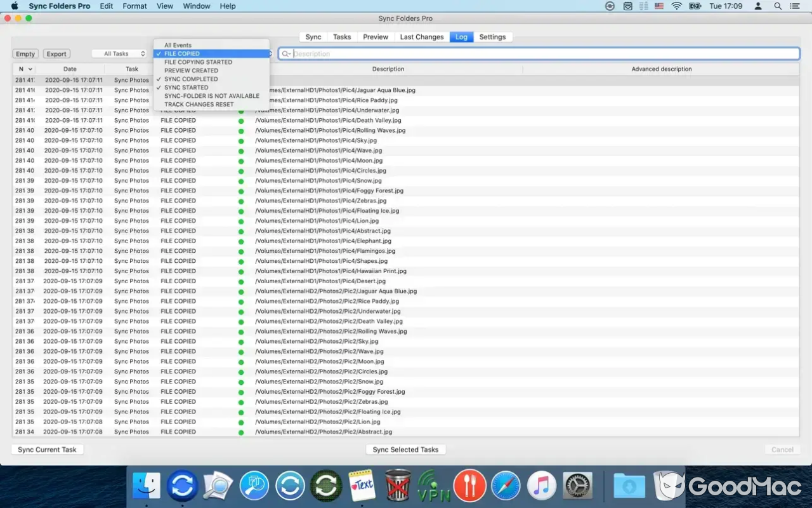Launch iTunes from the Dock

click(x=540, y=485)
